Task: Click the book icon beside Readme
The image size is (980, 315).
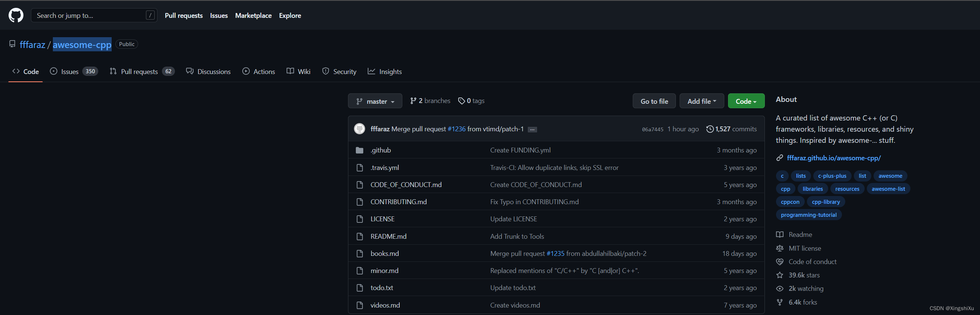Action: [779, 234]
